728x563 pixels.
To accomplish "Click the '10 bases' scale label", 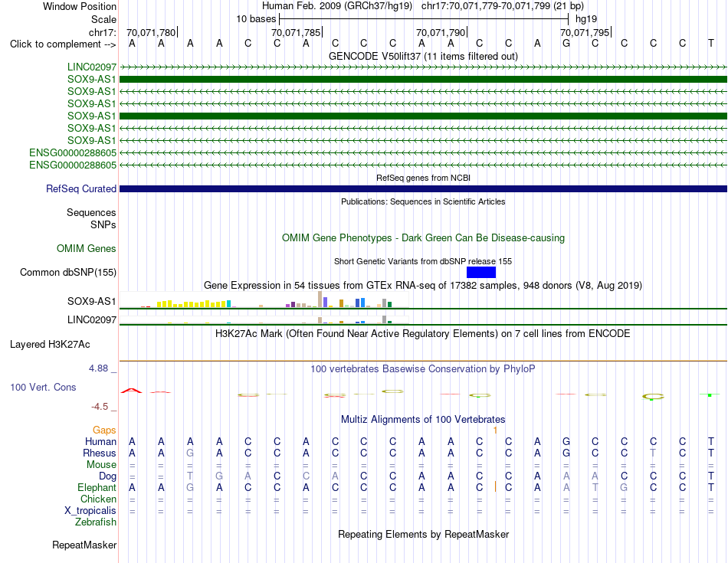I will click(x=256, y=19).
